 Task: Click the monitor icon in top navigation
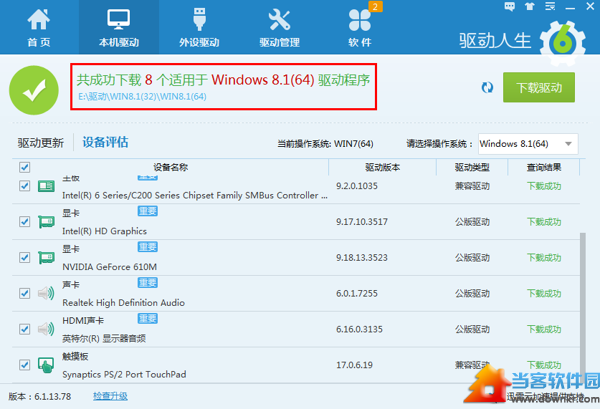tap(119, 19)
